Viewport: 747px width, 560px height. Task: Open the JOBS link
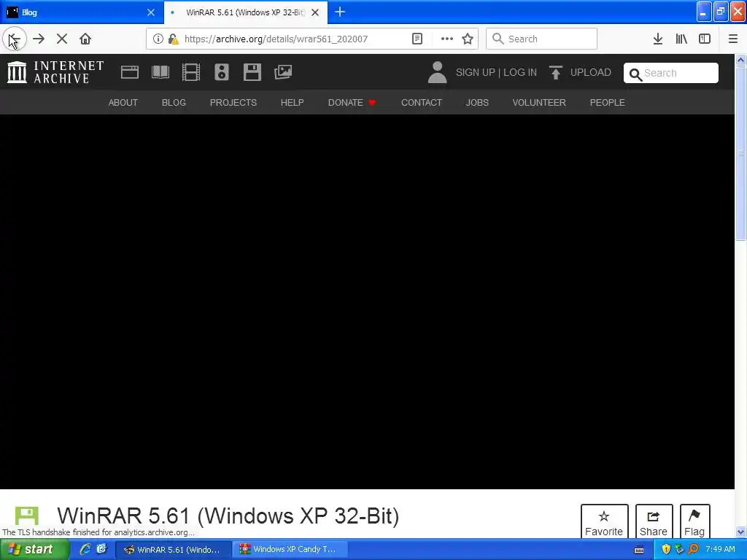[477, 102]
